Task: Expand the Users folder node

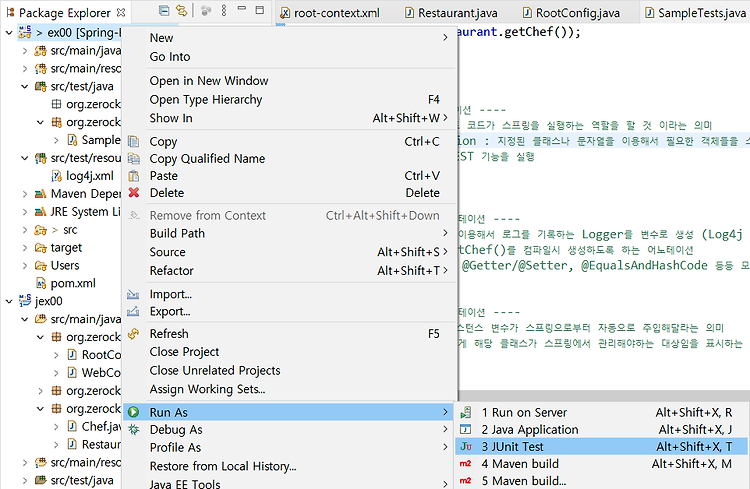Action: (x=25, y=266)
